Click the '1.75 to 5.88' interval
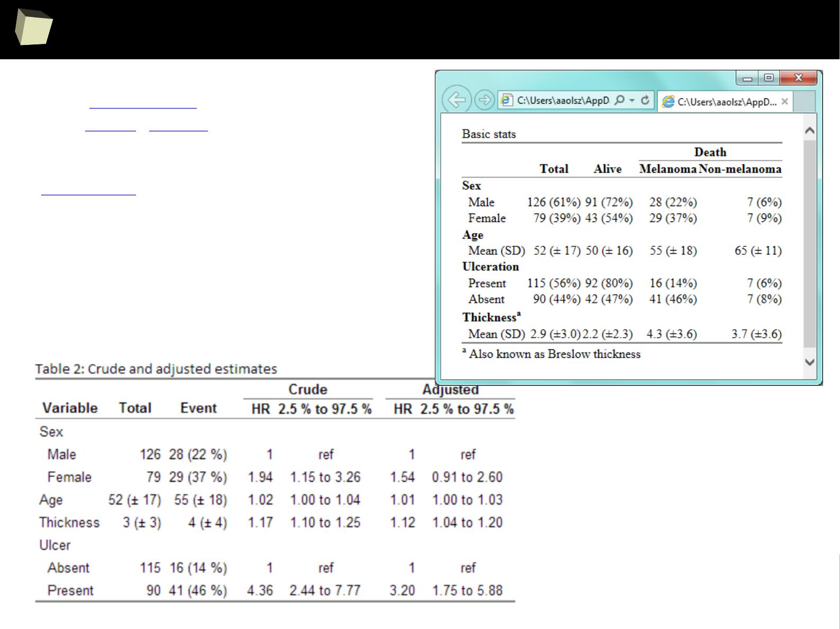 pos(467,590)
